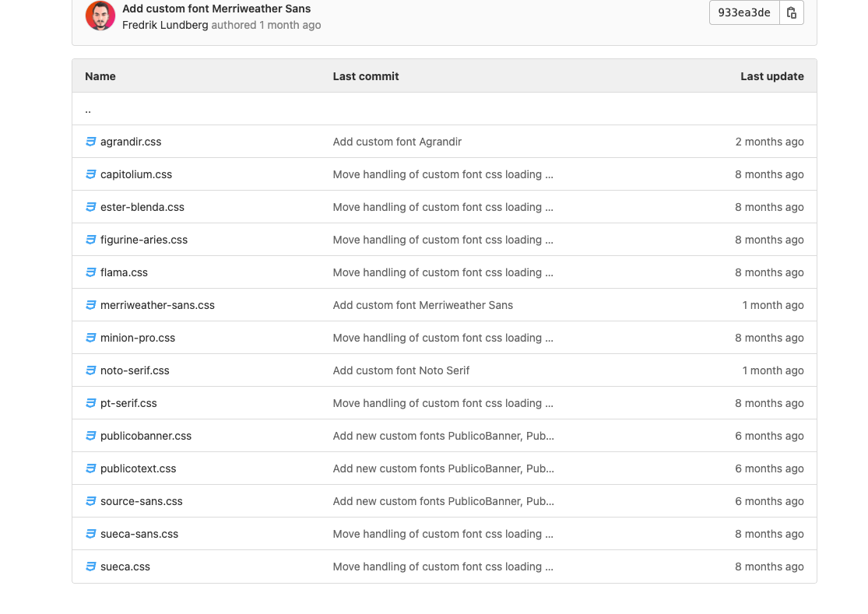Open file sueca.css
The image size is (868, 614).
click(x=125, y=566)
